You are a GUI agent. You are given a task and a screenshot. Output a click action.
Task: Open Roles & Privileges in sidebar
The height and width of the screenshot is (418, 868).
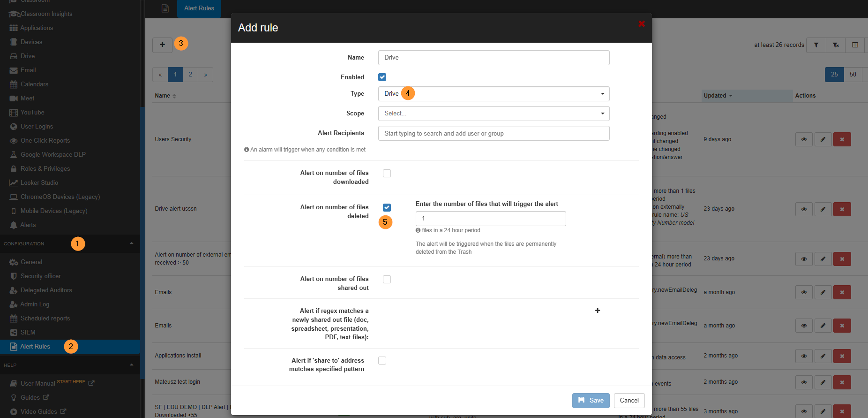click(x=45, y=169)
